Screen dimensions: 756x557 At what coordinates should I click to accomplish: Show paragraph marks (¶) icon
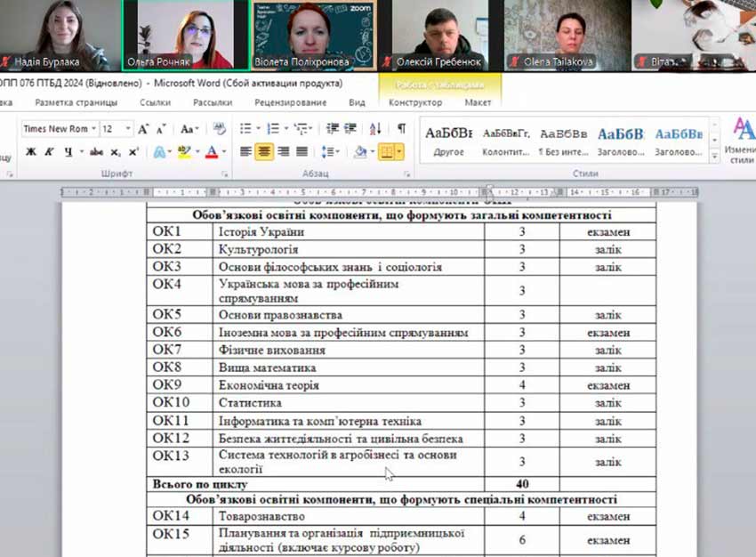point(401,129)
